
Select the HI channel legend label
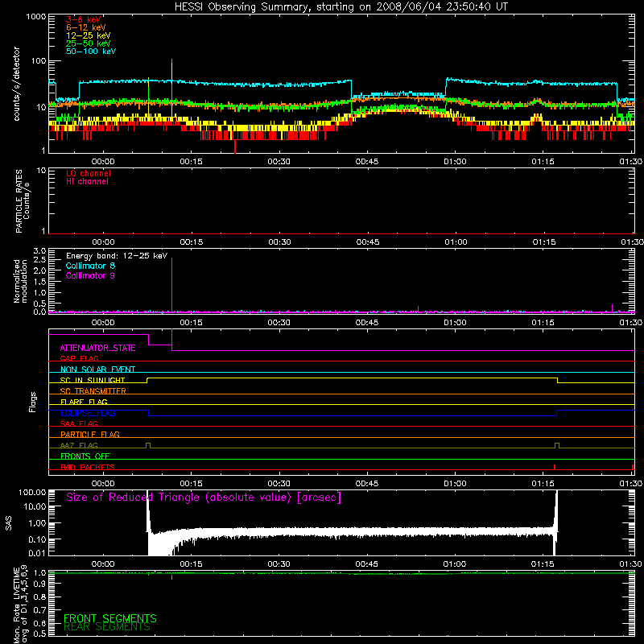pos(87,182)
